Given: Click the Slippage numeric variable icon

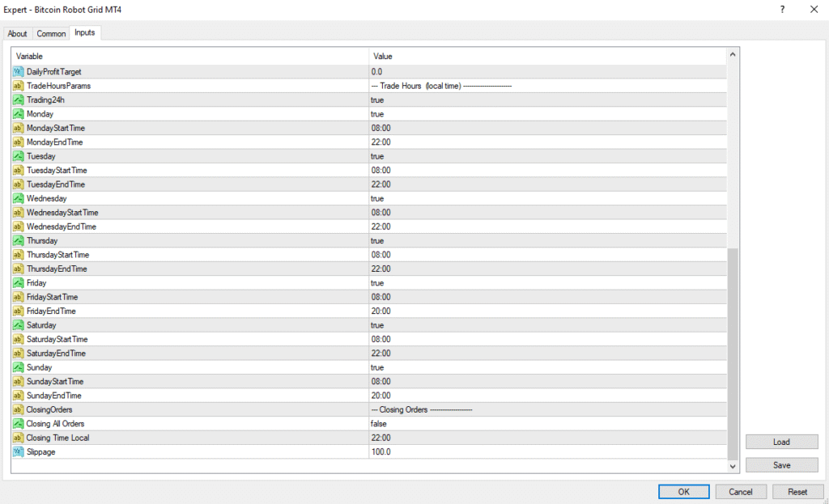Looking at the screenshot, I should click(x=19, y=452).
